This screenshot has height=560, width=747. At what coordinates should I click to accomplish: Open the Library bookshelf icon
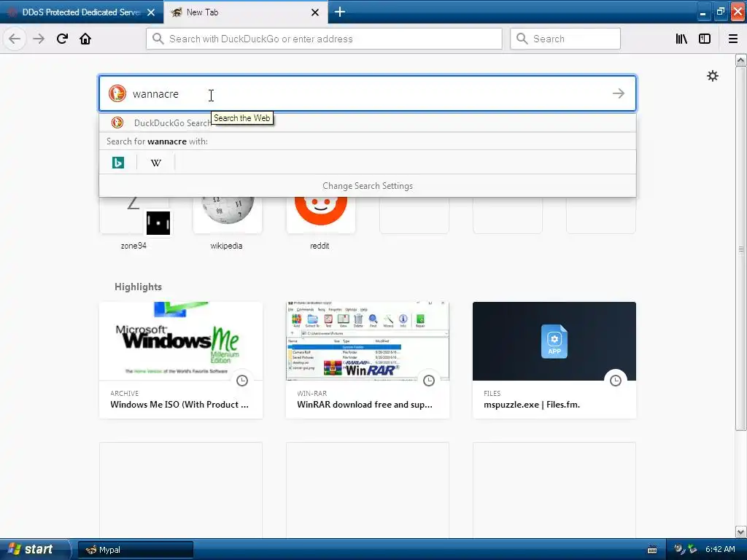click(x=681, y=39)
